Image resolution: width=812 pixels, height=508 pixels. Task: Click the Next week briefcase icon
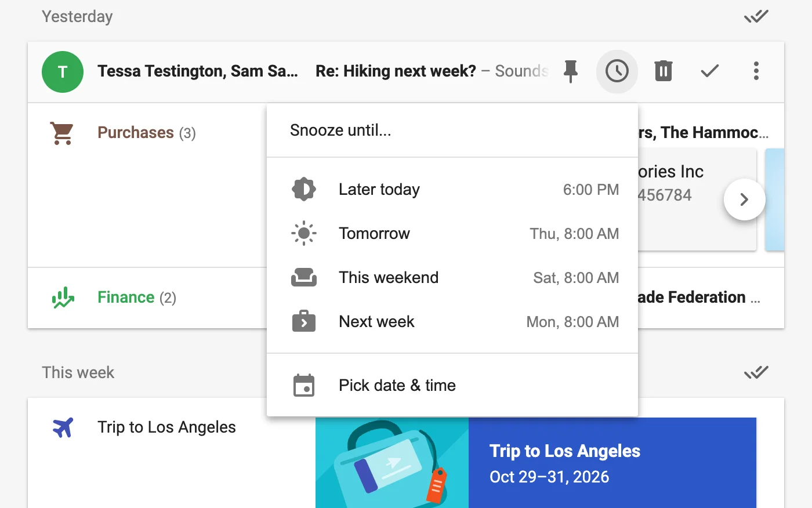click(304, 321)
